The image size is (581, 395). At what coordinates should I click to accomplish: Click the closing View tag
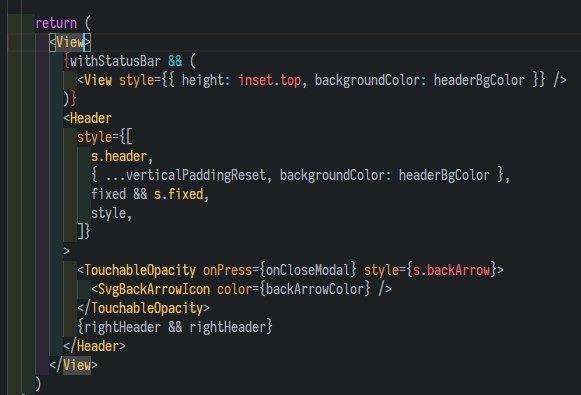73,365
